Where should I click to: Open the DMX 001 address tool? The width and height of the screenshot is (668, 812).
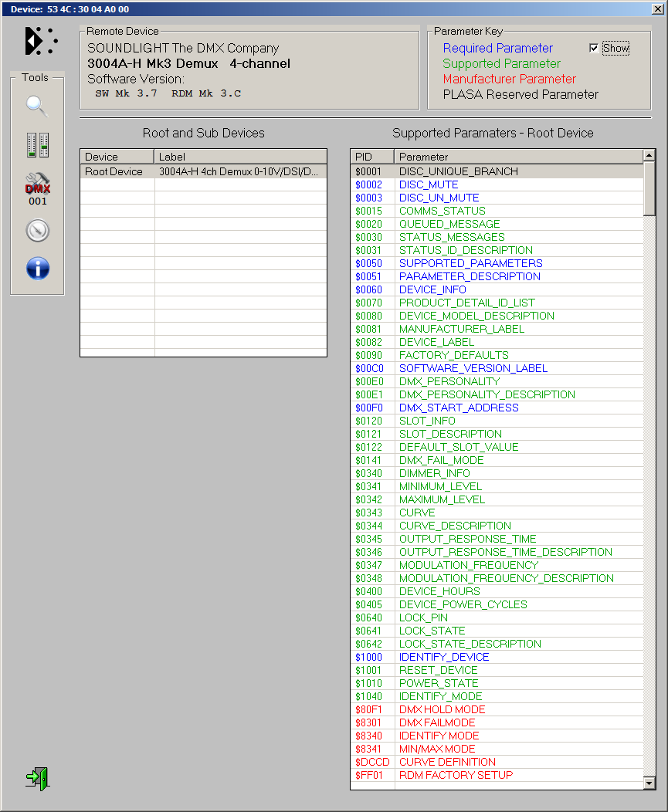37,189
